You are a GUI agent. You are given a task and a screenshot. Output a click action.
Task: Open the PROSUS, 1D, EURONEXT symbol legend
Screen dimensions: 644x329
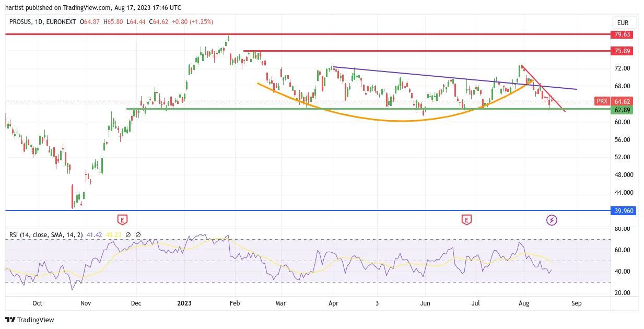click(x=43, y=22)
